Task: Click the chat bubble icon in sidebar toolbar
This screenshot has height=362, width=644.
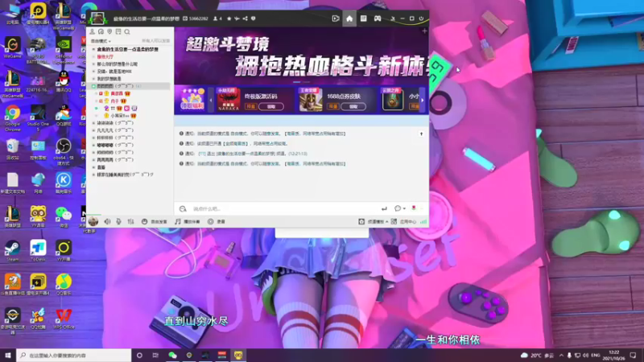Action: [101, 31]
